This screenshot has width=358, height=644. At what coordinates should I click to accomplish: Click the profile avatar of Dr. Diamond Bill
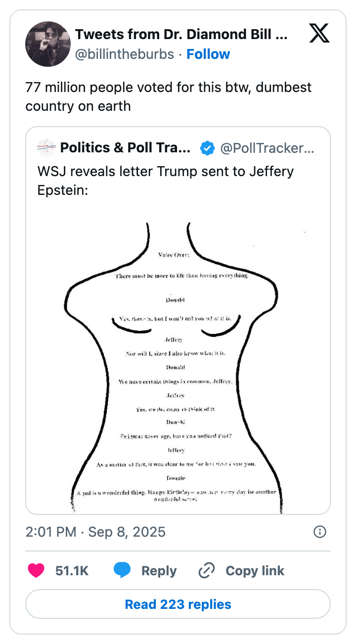click(x=48, y=44)
